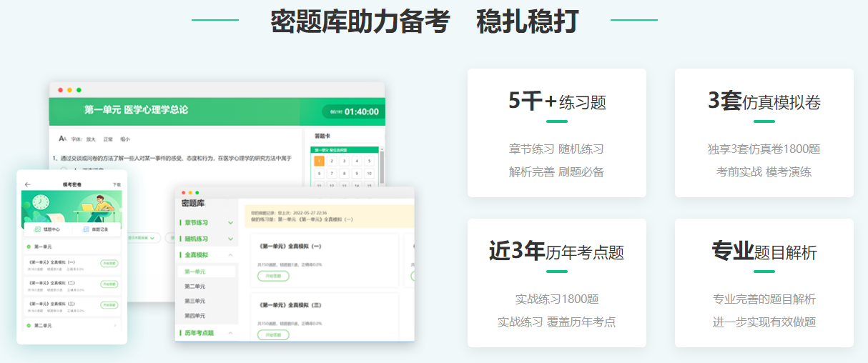The width and height of the screenshot is (868, 363).
Task: Select answer card question number 10
Action: point(369,174)
